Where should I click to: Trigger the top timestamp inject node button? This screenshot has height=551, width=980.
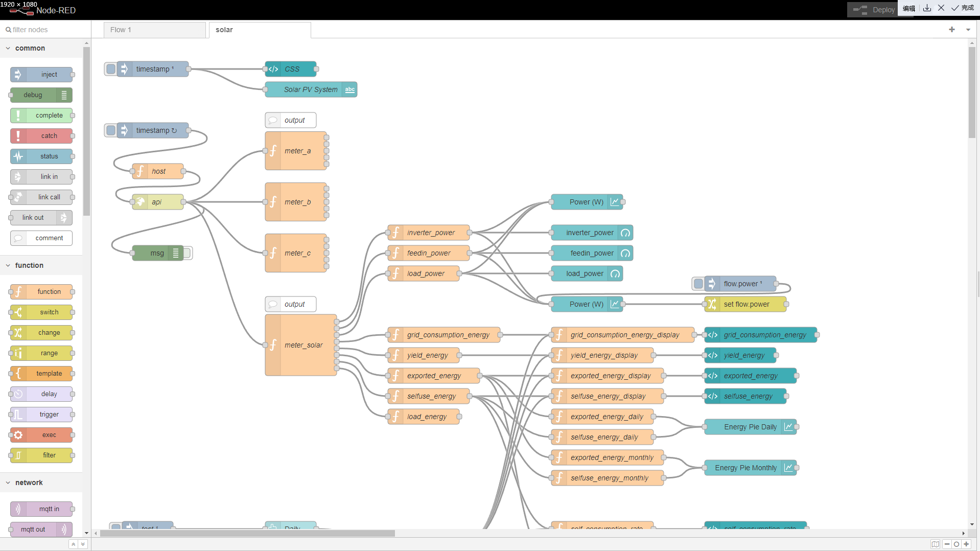click(x=111, y=69)
